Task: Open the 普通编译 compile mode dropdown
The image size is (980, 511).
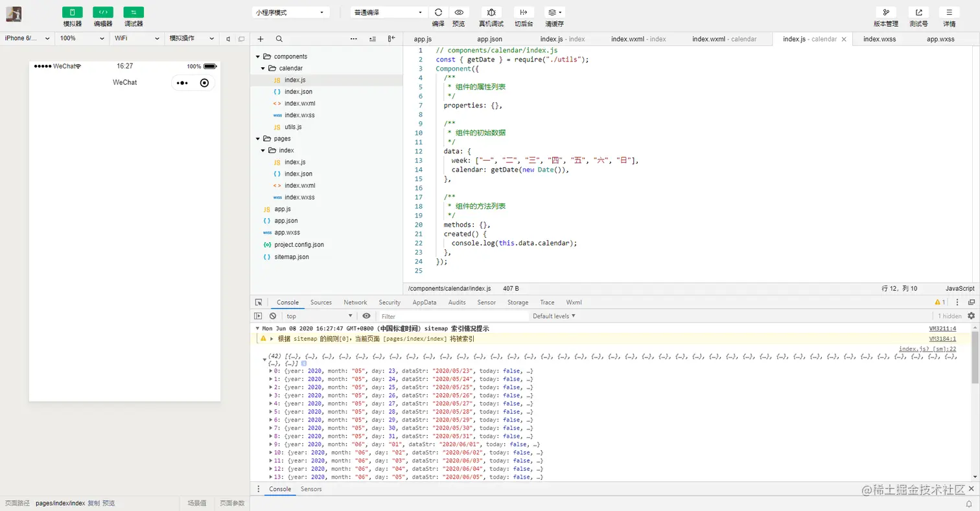Action: coord(389,12)
